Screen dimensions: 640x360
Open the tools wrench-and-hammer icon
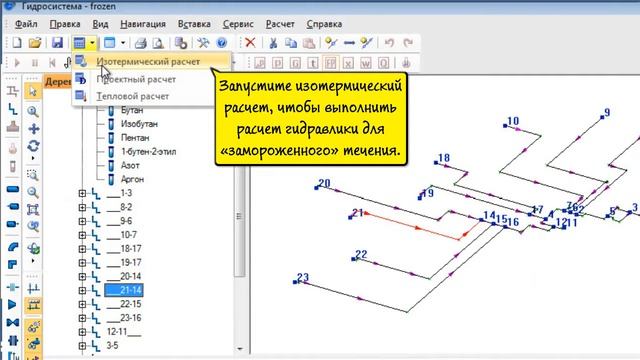[x=203, y=42]
